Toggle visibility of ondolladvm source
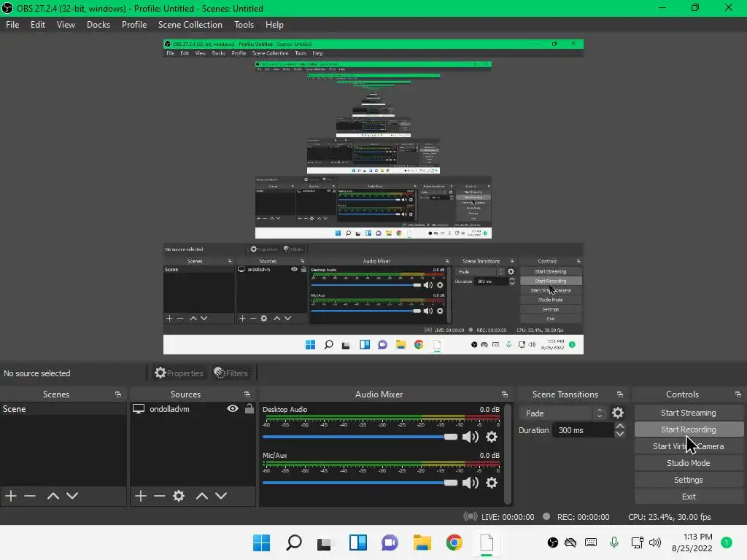747x560 pixels. click(x=233, y=408)
